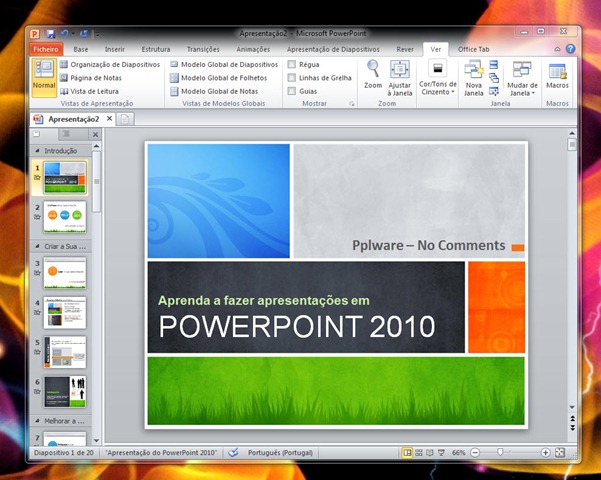Switch to the Rever ribbon tab
601x480 pixels.
[x=405, y=49]
